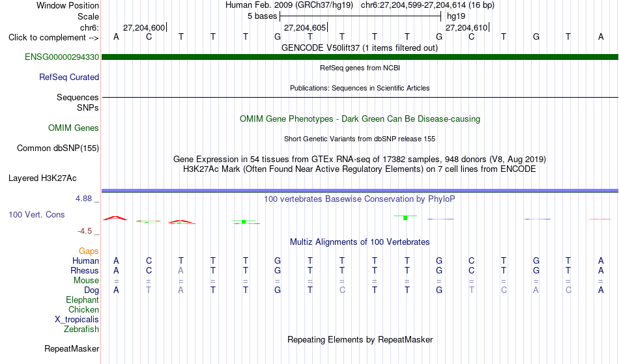This screenshot has width=619, height=364.
Task: Click 'Publications: Sequences in Scientific Articles' title
Action: [x=360, y=88]
